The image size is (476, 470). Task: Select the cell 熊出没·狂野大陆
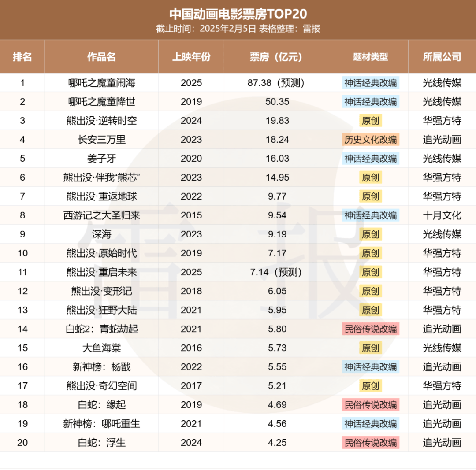pos(101,310)
